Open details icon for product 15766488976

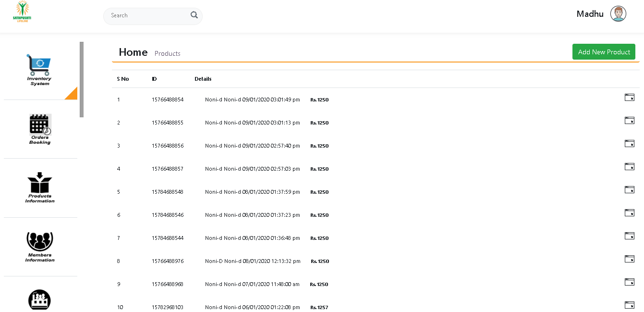pos(629,259)
